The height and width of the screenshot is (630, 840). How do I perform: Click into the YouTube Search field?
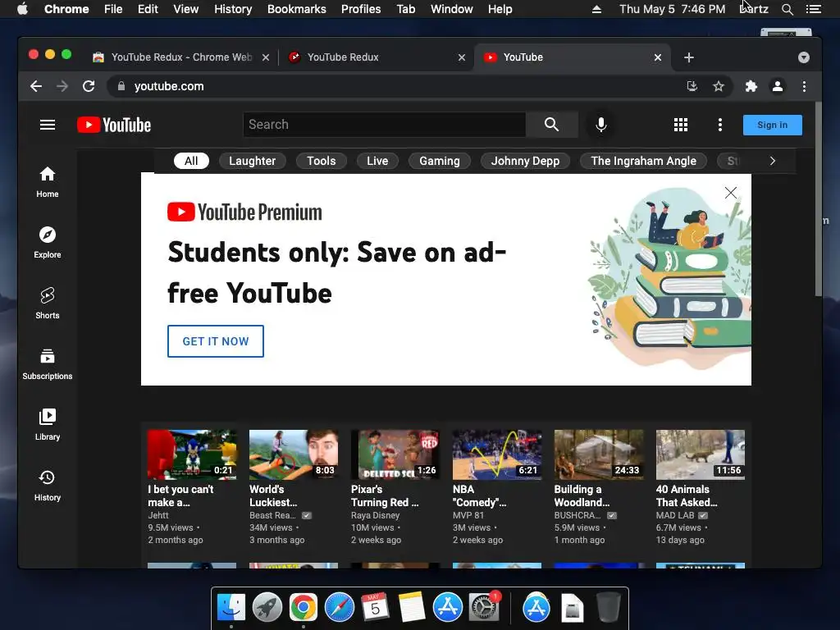point(385,125)
